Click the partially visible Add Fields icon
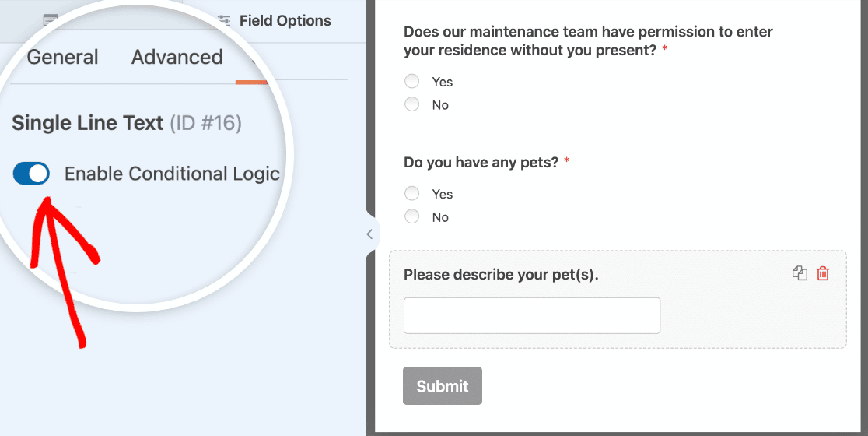The height and width of the screenshot is (436, 868). click(51, 21)
